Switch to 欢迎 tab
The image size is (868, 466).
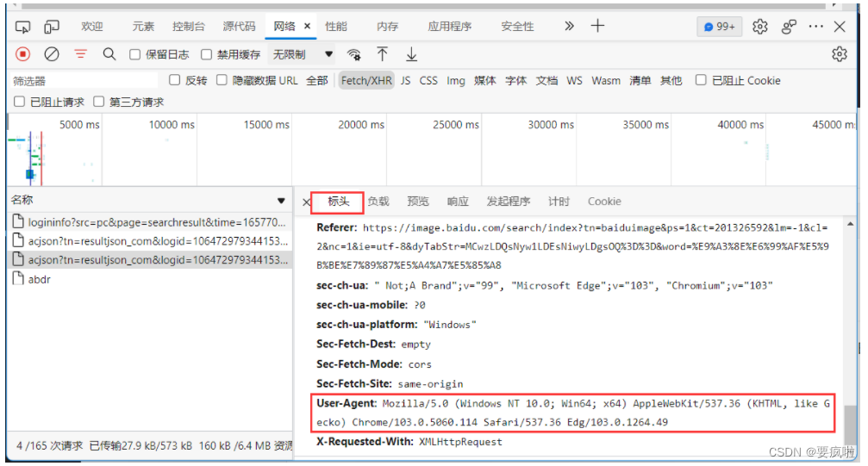[92, 27]
